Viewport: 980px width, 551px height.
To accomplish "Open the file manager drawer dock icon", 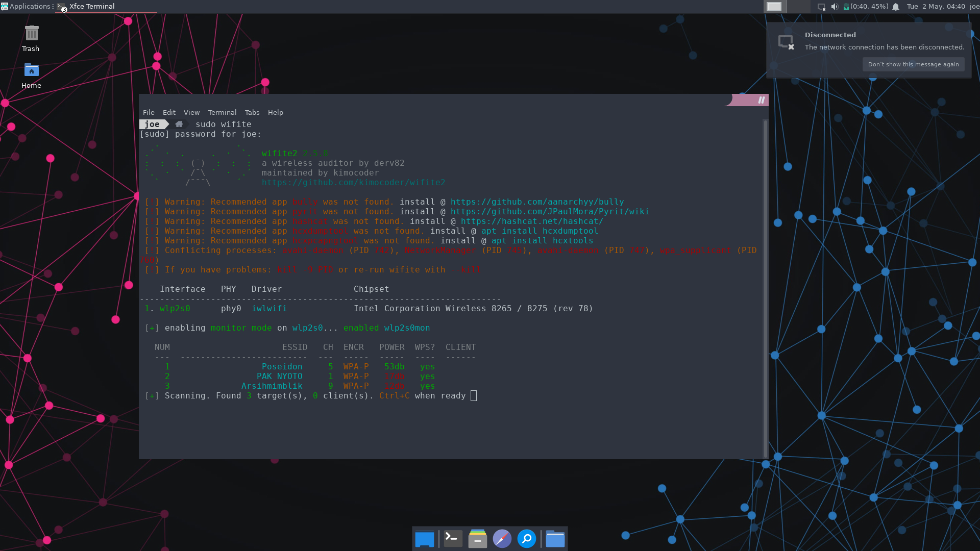I will tap(477, 539).
